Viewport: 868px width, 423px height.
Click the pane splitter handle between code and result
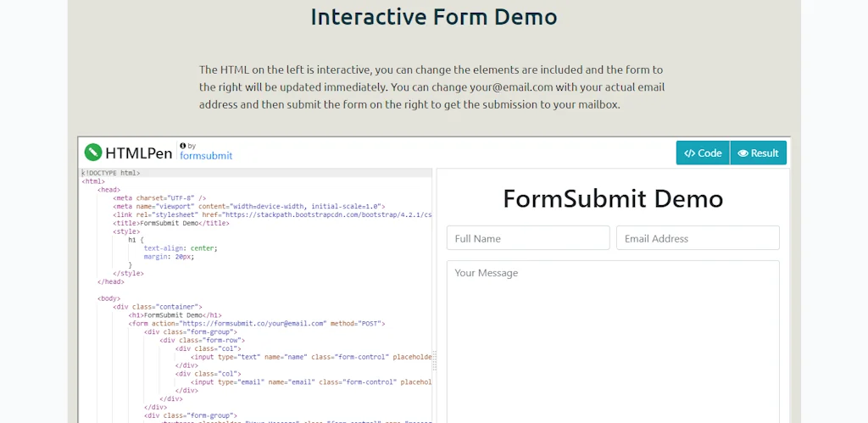(435, 360)
